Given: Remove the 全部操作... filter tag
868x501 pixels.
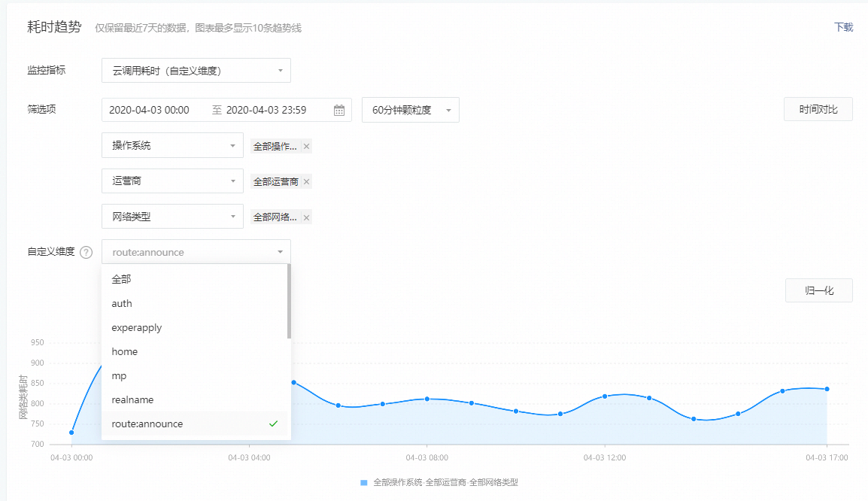Looking at the screenshot, I should (306, 146).
